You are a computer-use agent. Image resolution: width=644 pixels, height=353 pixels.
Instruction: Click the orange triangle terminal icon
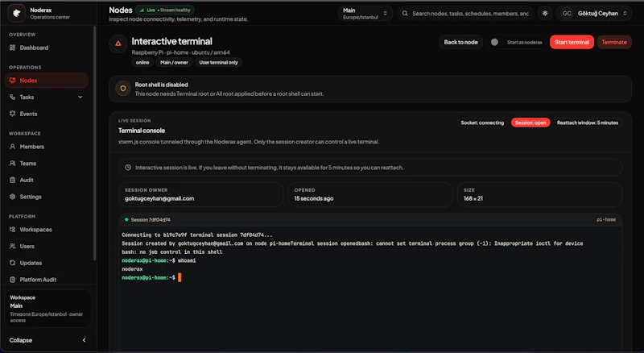118,44
